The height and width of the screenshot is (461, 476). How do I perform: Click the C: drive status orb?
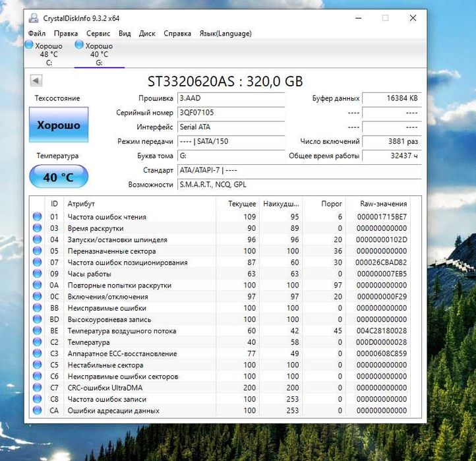[29, 45]
